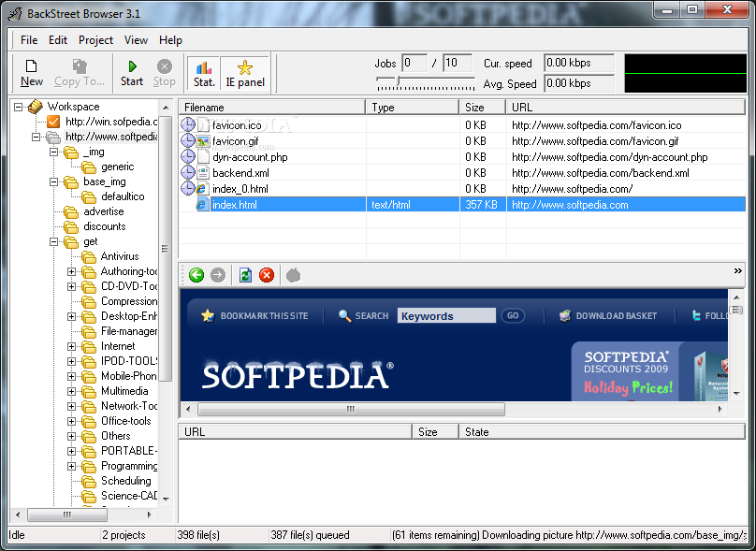Select the generic folder icon

[x=89, y=167]
